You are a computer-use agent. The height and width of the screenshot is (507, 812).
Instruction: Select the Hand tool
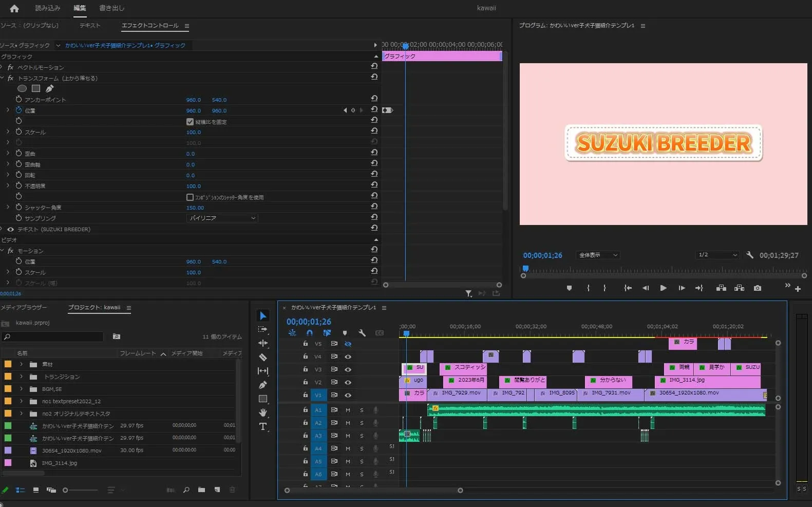pyautogui.click(x=263, y=412)
